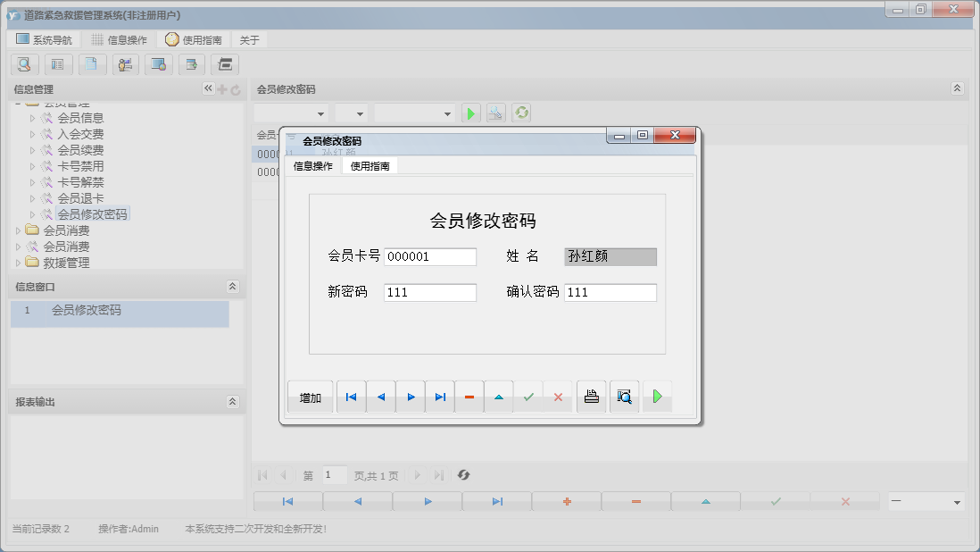The height and width of the screenshot is (552, 980).
Task: Switch to the 使用指南 tab in the dialog
Action: pos(369,165)
